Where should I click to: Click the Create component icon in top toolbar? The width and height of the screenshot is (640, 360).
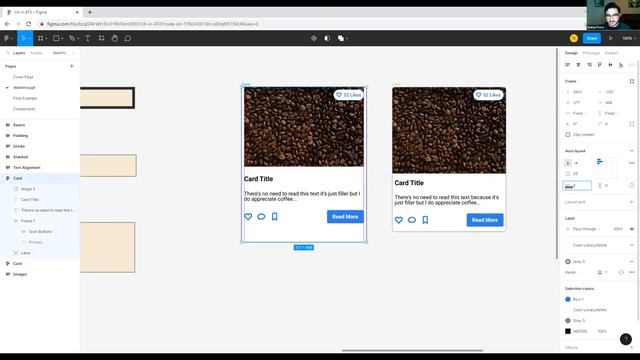tap(313, 38)
